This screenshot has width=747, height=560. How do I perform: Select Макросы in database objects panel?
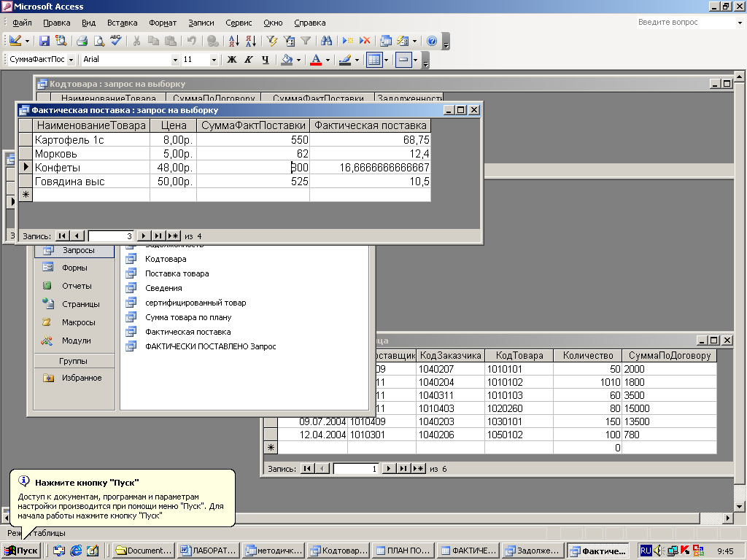click(x=78, y=322)
